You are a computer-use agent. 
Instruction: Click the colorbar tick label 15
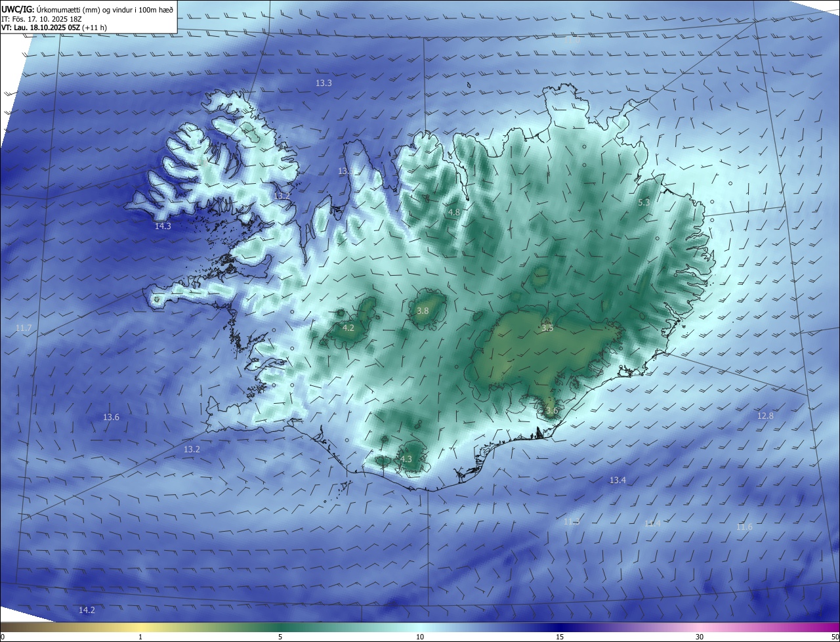560,637
